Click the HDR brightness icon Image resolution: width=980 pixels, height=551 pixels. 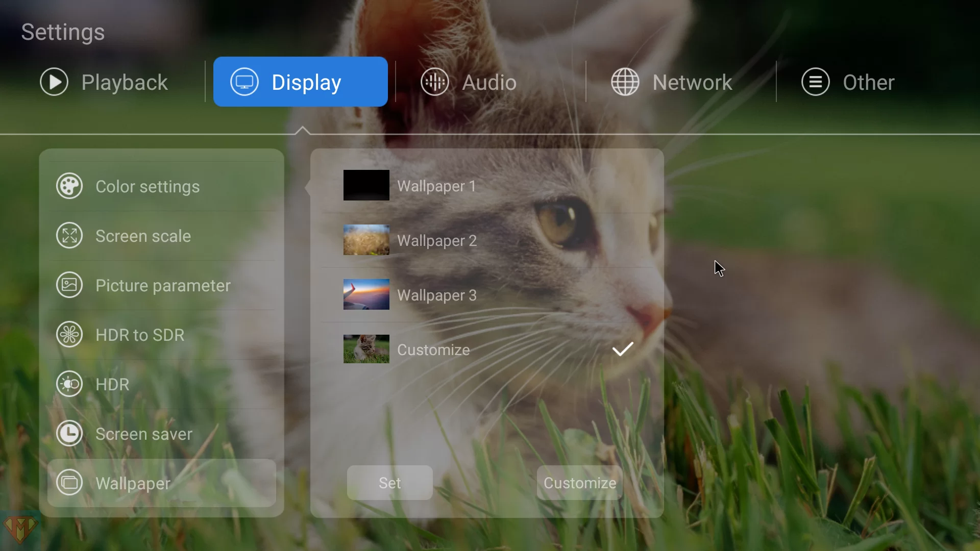(69, 384)
